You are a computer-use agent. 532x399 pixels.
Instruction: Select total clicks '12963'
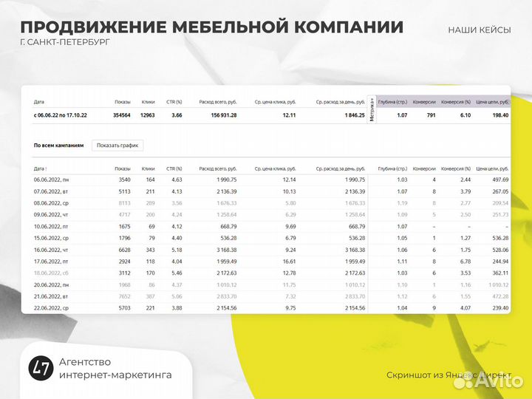[x=147, y=115]
